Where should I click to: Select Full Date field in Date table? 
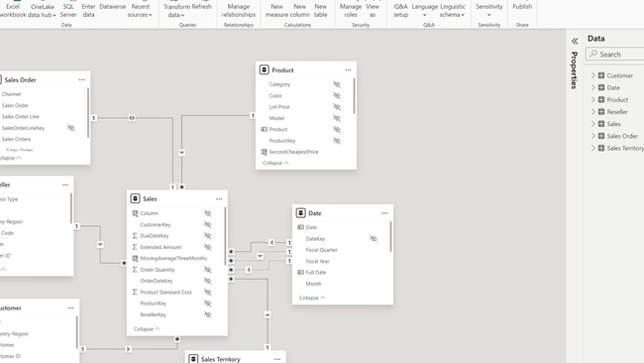[x=316, y=272]
